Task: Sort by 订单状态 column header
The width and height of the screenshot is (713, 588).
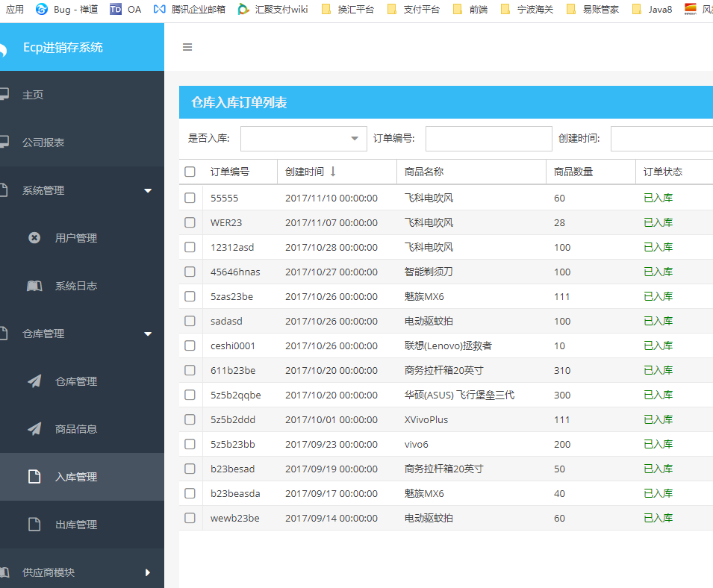Action: (x=663, y=172)
